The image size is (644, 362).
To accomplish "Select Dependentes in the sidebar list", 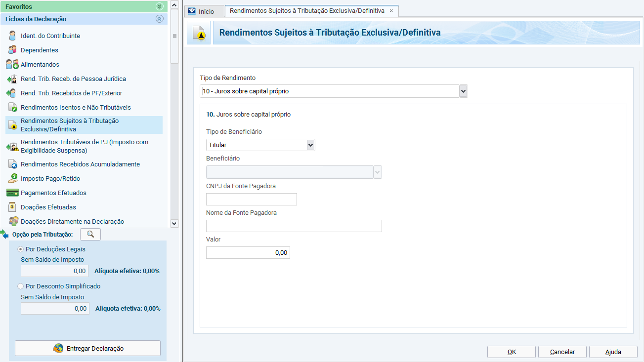I will point(40,50).
